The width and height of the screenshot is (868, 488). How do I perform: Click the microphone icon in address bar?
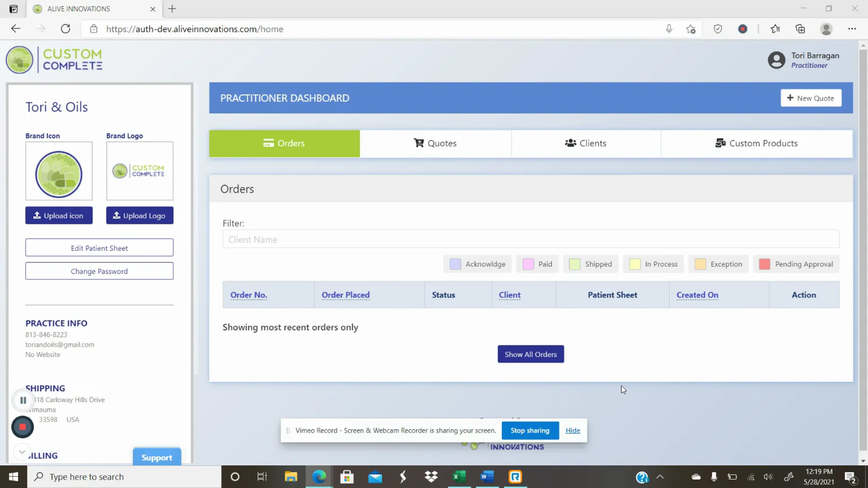tap(669, 29)
